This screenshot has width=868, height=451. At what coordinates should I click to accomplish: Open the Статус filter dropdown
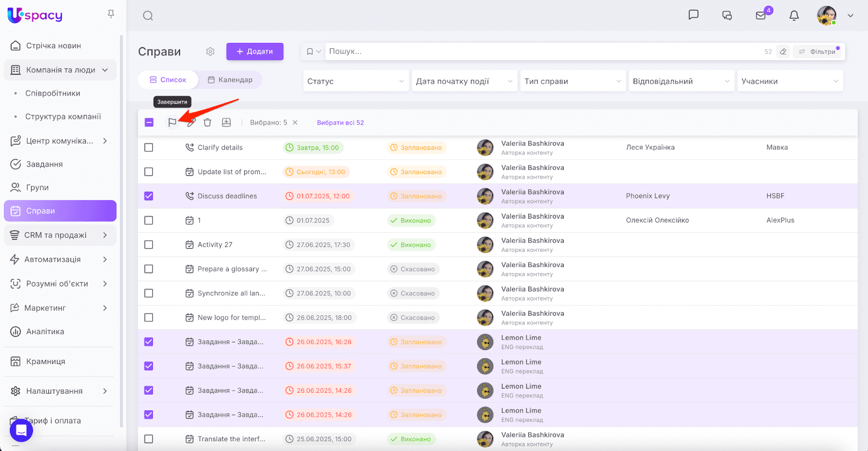(x=355, y=81)
